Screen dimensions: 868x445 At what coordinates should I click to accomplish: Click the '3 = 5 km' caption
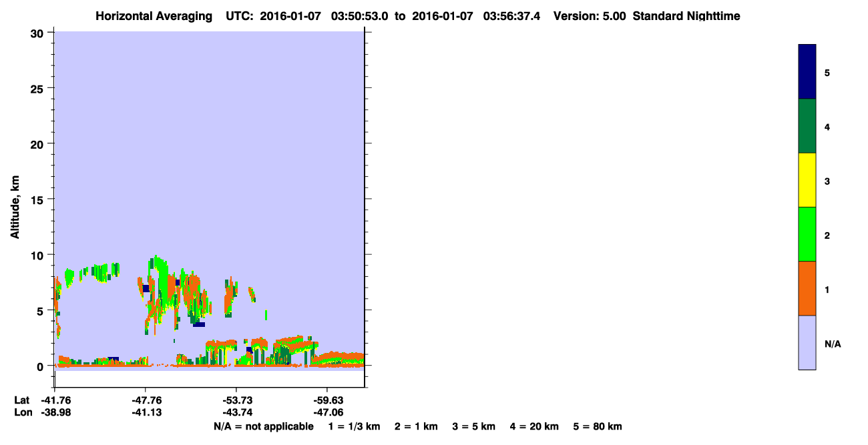[474, 426]
